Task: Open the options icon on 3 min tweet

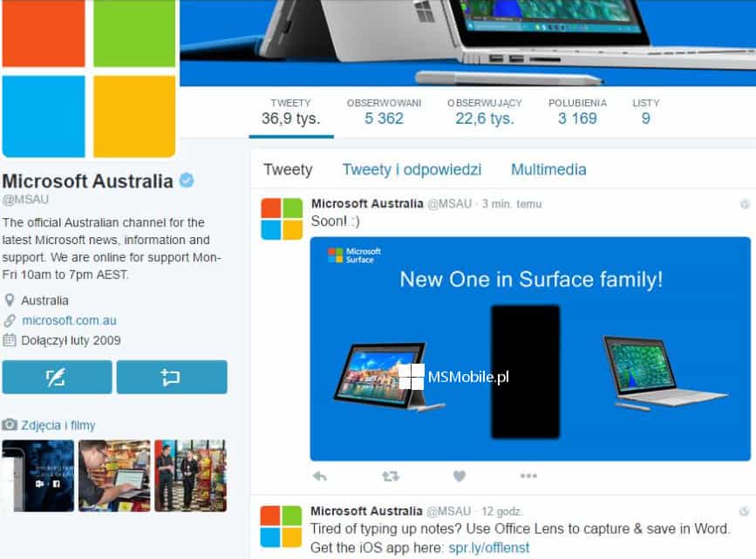Action: point(745,204)
